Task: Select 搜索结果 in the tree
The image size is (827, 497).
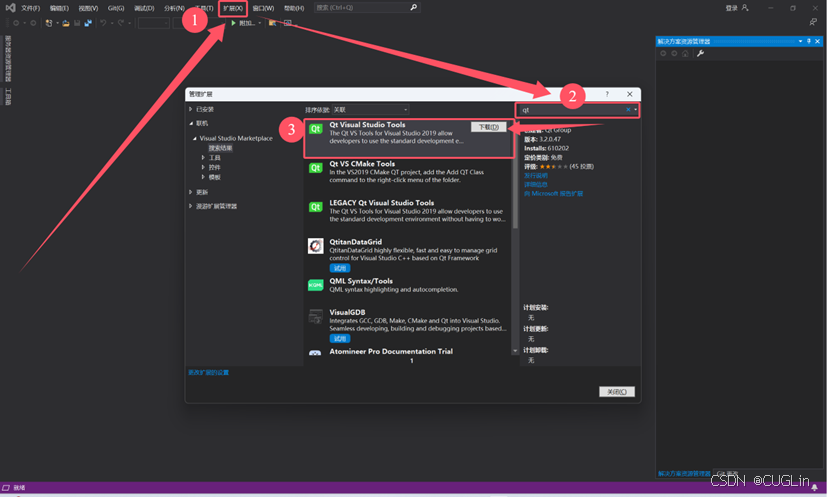Action: click(x=220, y=148)
